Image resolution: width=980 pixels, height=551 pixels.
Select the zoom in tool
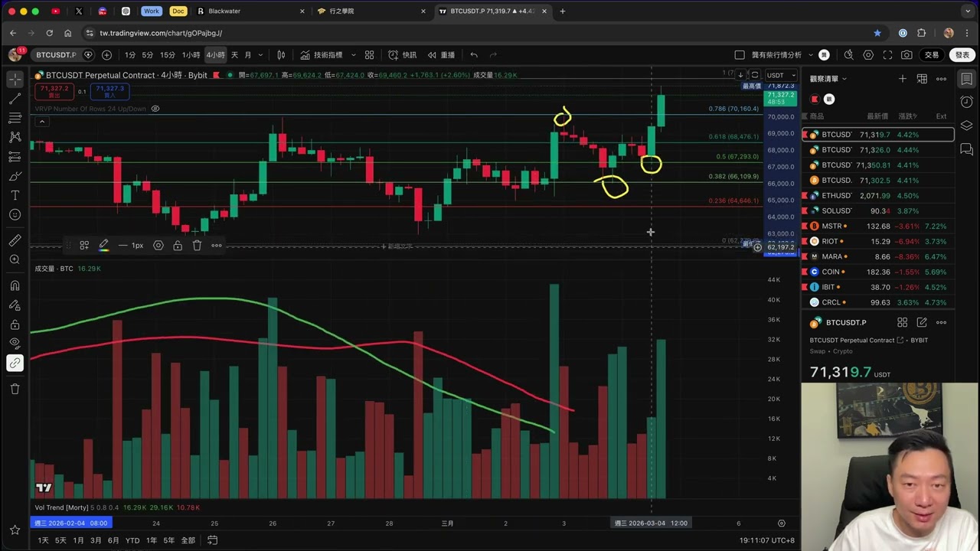click(x=15, y=259)
